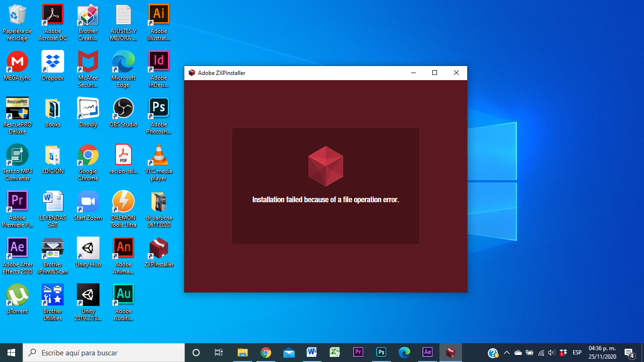This screenshot has height=362, width=644.
Task: Open Task View from the taskbar
Action: pos(219,353)
